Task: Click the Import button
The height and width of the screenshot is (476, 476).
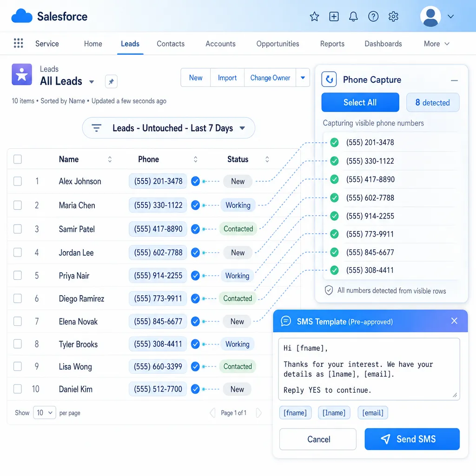Action: click(x=227, y=78)
